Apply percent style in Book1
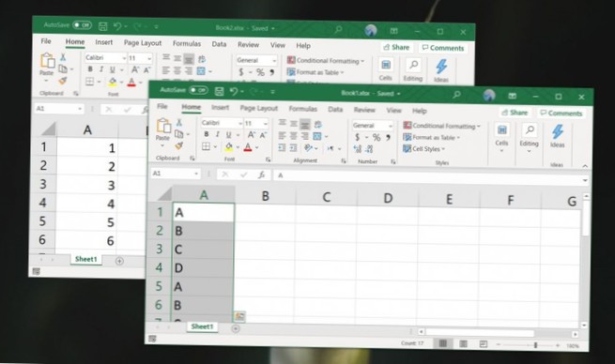615x364 pixels. [377, 138]
